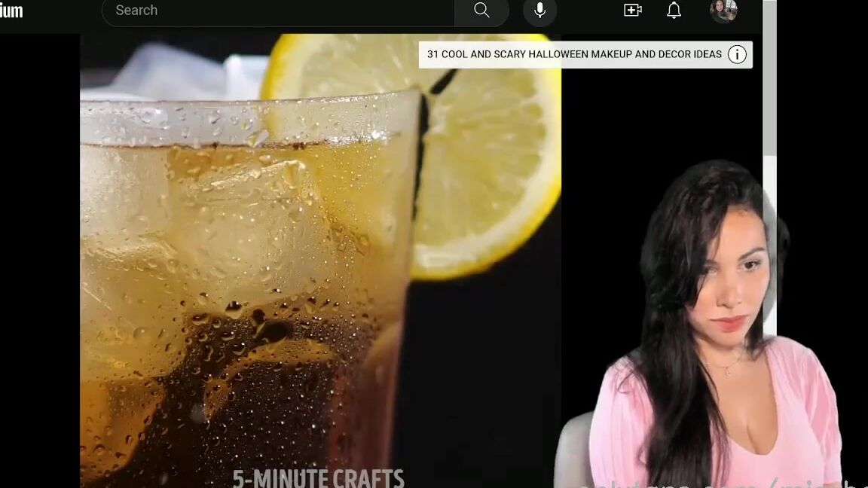
Task: Pause video by clicking the iced tea glass
Action: click(x=241, y=301)
